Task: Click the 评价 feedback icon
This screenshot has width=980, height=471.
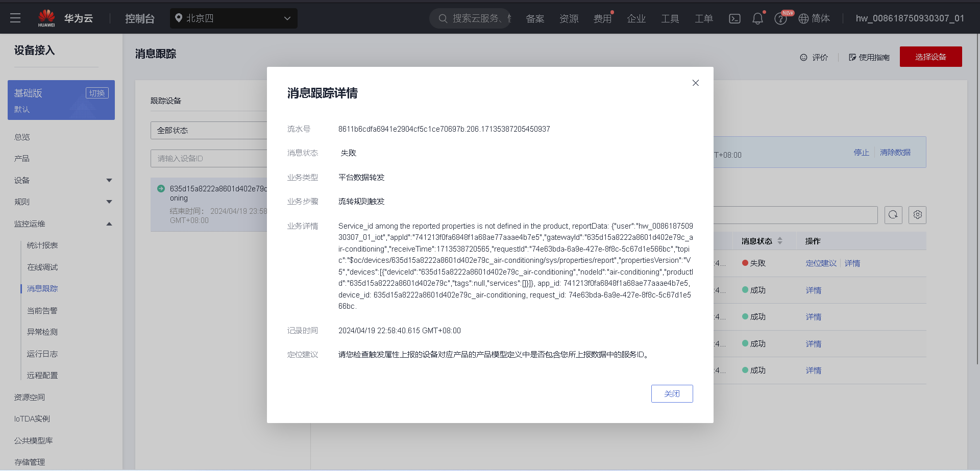Action: (814, 57)
